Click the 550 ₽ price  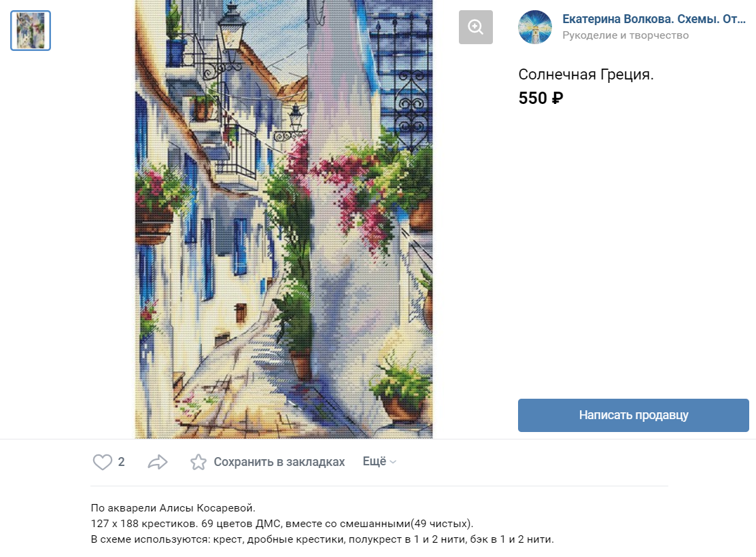(x=540, y=98)
